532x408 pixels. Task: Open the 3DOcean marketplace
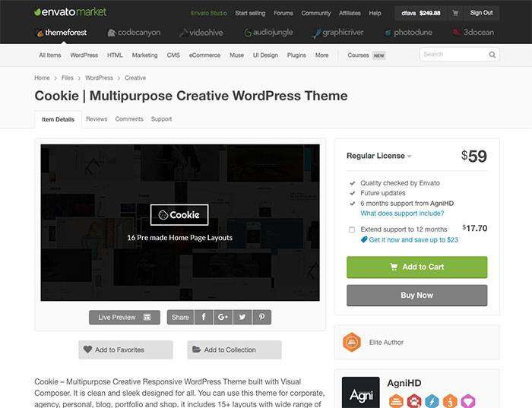tap(473, 33)
